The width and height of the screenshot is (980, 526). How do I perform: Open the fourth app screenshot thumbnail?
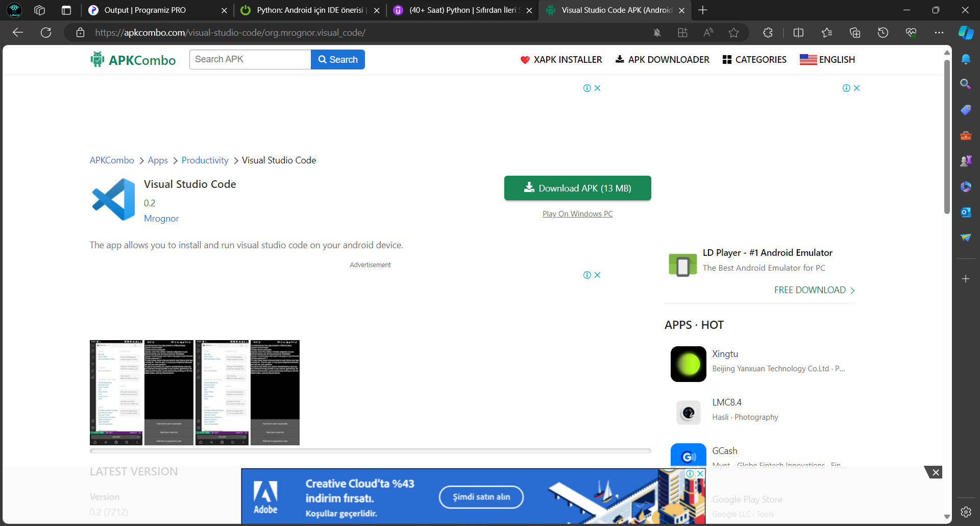click(x=275, y=393)
